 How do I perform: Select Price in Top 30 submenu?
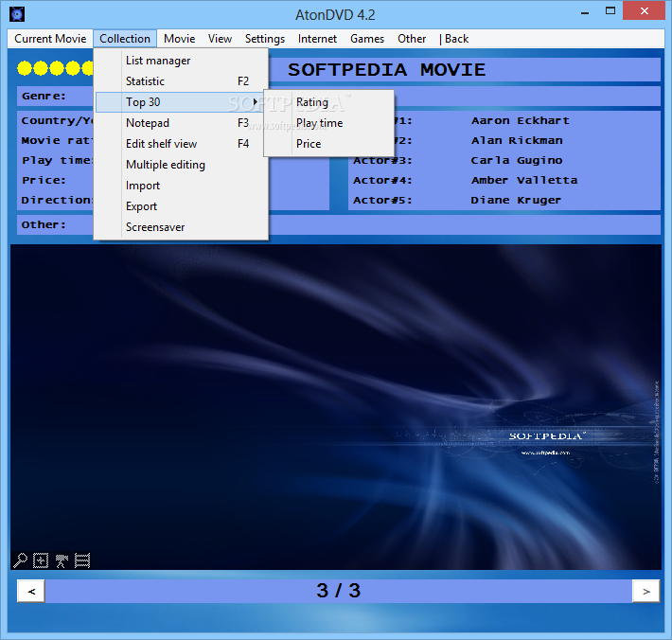328,144
